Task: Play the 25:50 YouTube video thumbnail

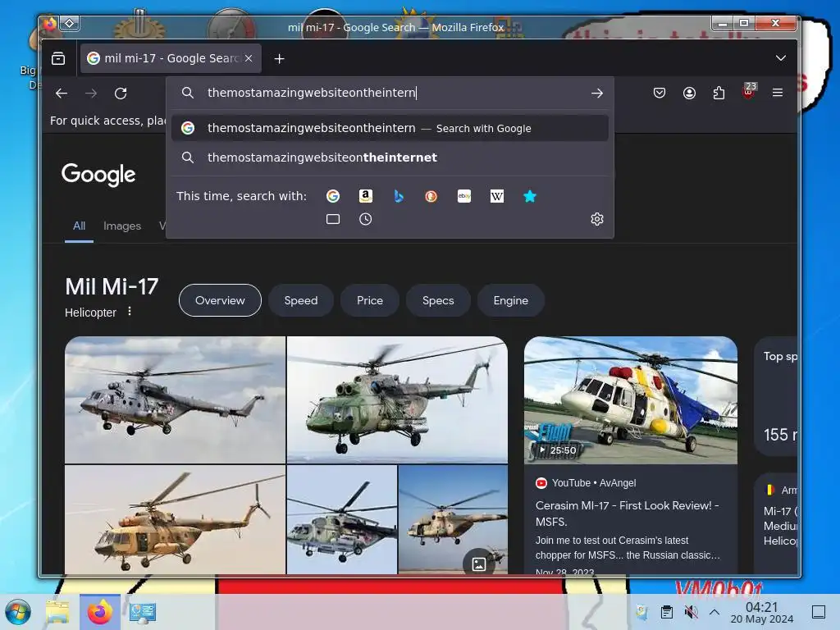Action: point(631,399)
